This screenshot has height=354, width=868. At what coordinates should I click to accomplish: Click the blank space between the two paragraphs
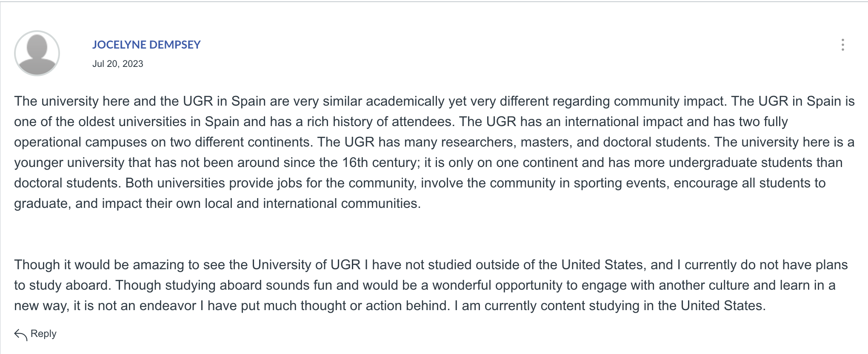click(434, 234)
